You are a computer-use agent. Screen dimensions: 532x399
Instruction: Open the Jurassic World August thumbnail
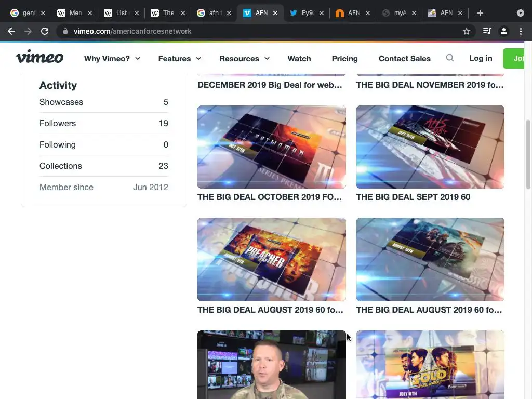(430, 259)
